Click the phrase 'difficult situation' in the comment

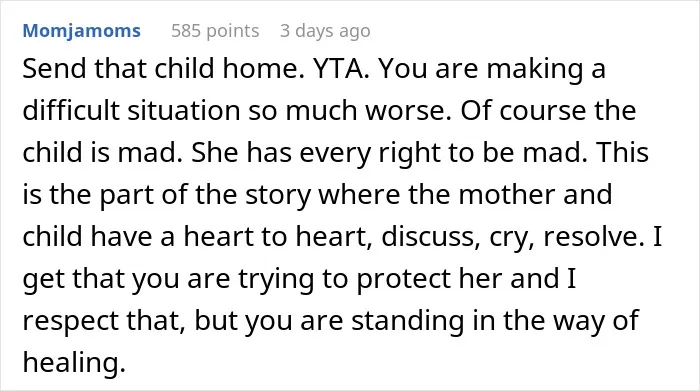[131, 110]
